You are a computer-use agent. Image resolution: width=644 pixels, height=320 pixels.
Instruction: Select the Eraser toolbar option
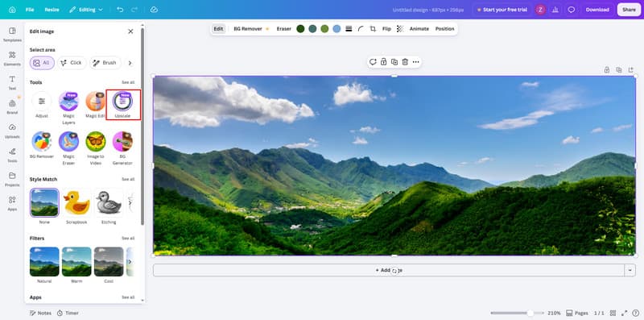tap(284, 29)
